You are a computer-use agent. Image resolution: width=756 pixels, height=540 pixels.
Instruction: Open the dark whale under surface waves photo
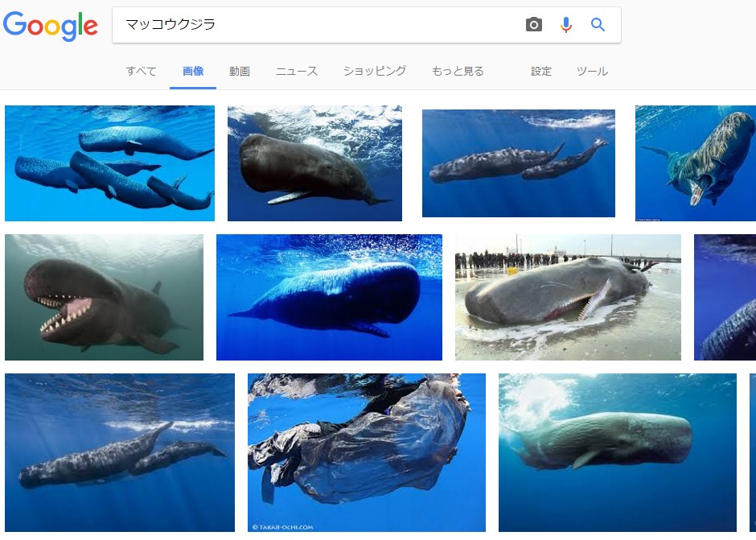pyautogui.click(x=314, y=163)
